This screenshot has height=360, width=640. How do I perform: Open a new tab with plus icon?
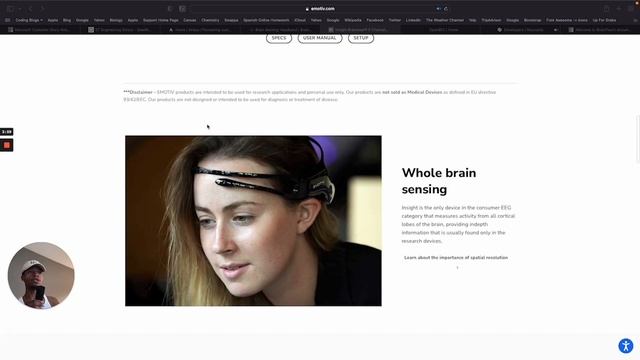[x=619, y=9]
